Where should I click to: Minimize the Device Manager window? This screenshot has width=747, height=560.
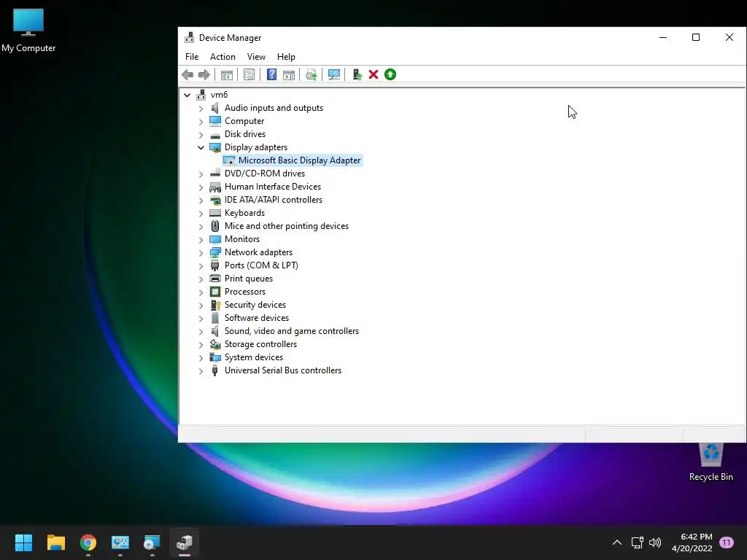point(663,37)
